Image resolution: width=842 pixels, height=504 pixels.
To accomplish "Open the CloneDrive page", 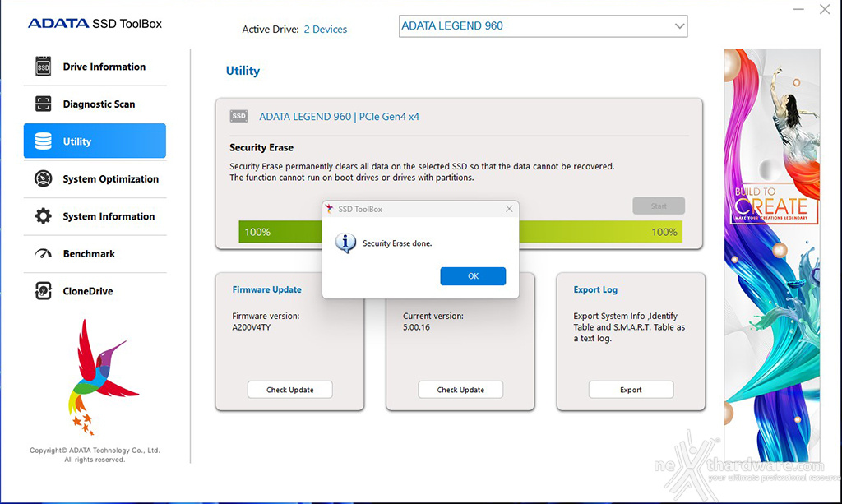I will pyautogui.click(x=95, y=291).
